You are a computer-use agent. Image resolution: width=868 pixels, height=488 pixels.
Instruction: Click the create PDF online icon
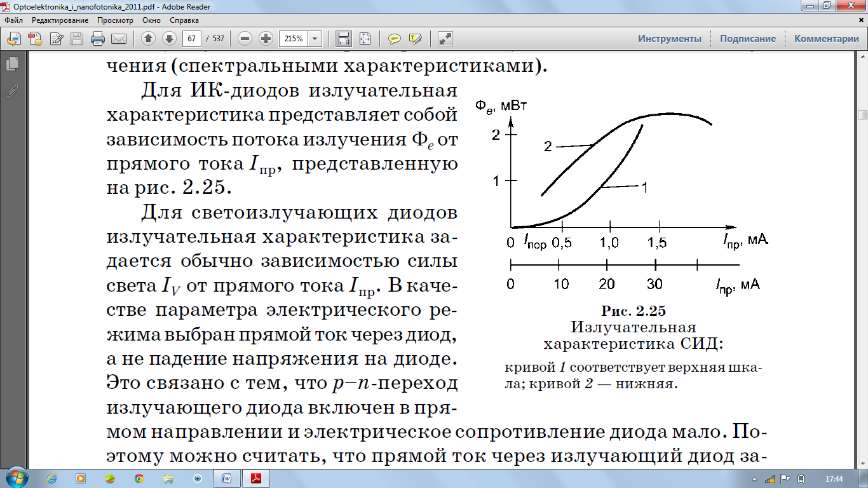click(x=35, y=39)
